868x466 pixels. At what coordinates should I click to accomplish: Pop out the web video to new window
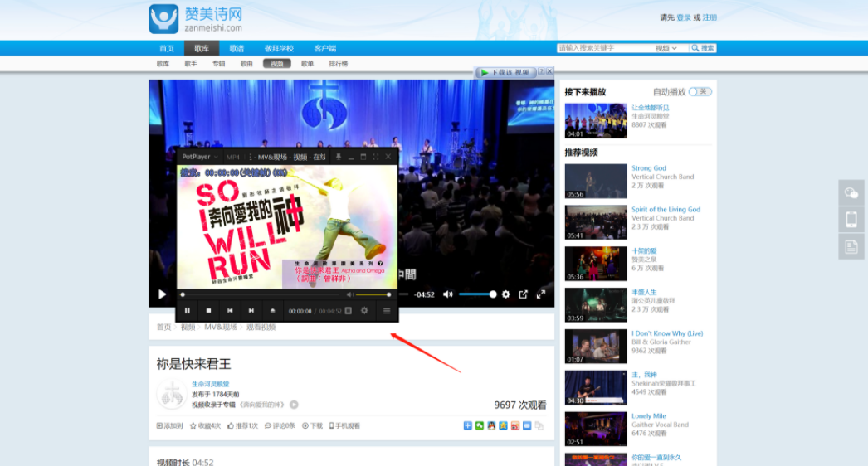coord(523,294)
